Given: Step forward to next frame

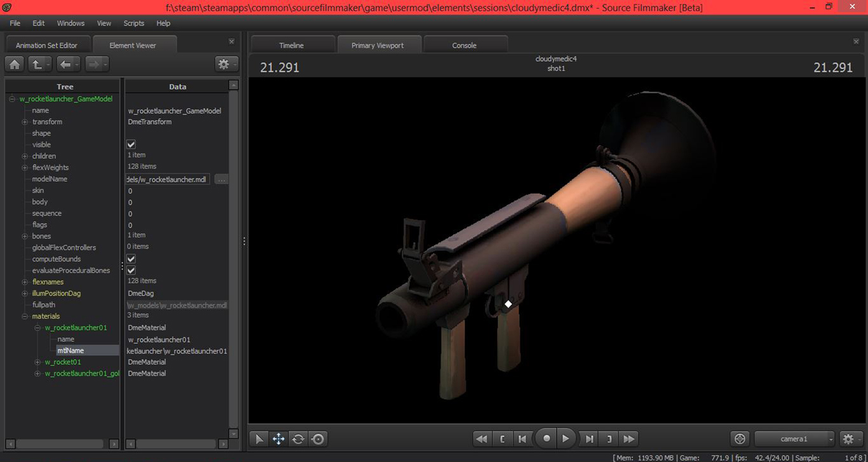Looking at the screenshot, I should click(x=589, y=438).
